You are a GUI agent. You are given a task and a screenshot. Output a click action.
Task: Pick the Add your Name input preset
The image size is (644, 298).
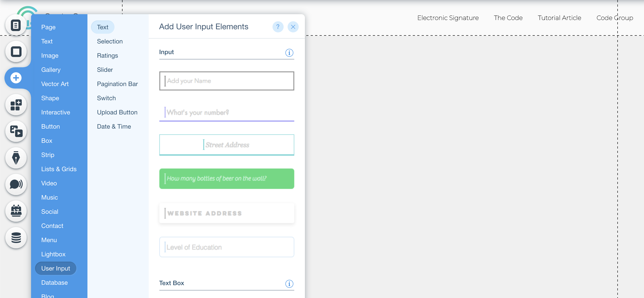coord(227,81)
